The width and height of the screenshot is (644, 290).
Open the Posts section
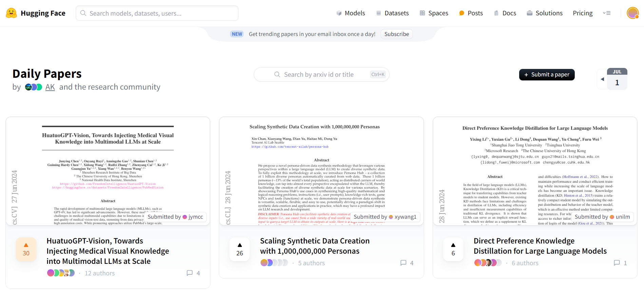click(x=471, y=13)
